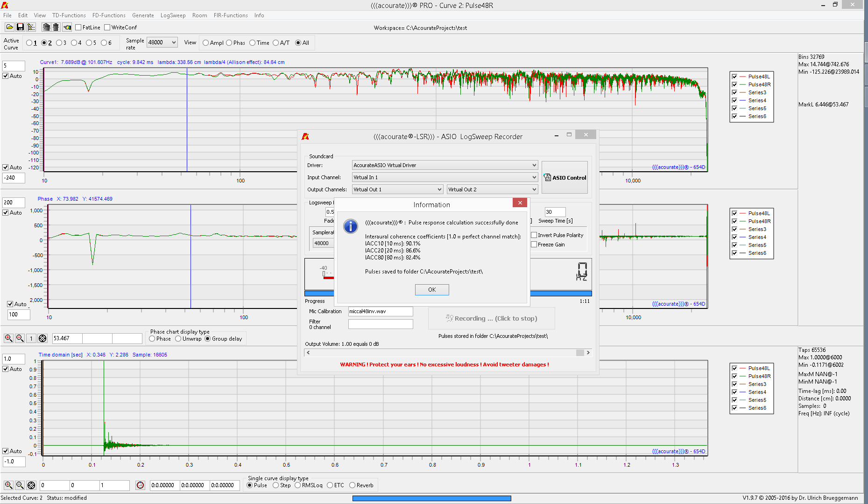
Task: Click the pointing hand toolbar icon
Action: (x=67, y=27)
